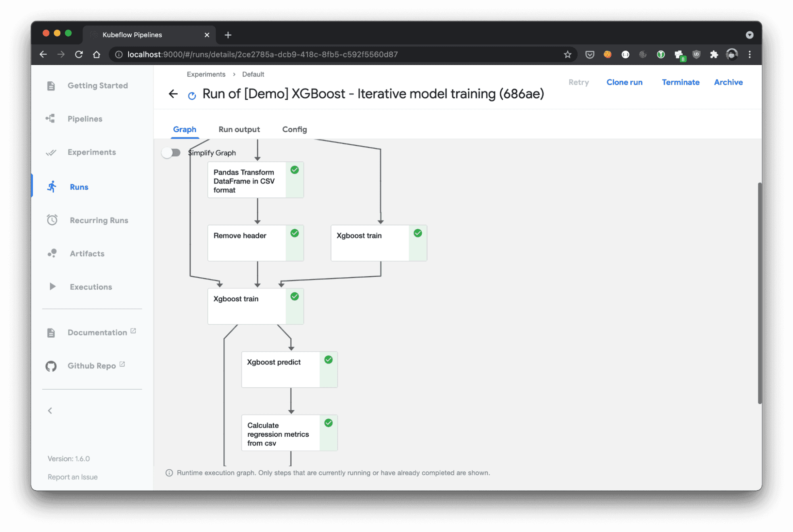
Task: Switch to the Run output tab
Action: click(x=239, y=129)
